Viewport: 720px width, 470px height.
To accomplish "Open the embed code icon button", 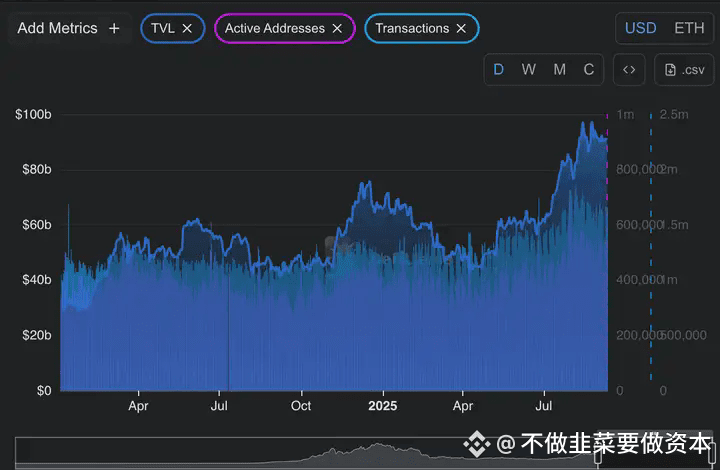I will coord(629,70).
